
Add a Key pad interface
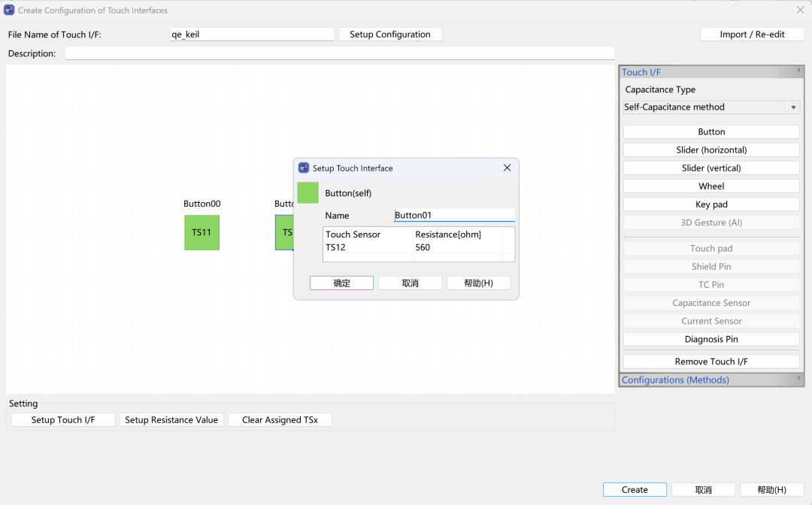tap(710, 204)
